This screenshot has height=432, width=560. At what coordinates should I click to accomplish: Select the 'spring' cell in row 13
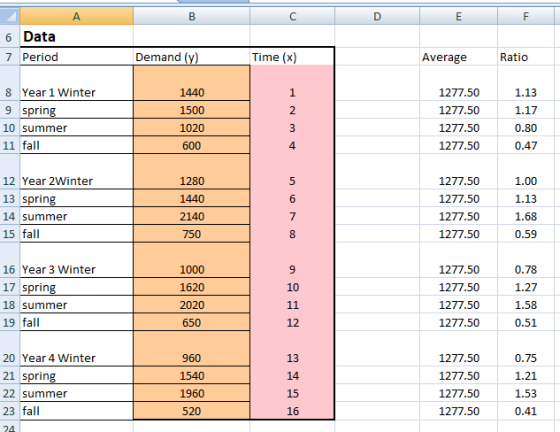(76, 198)
